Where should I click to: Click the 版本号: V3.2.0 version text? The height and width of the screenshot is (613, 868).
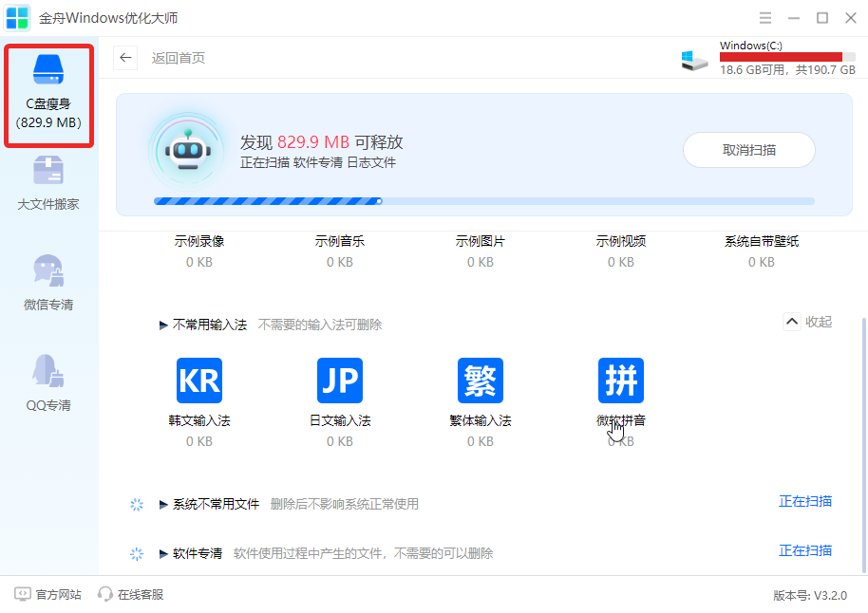[x=810, y=595]
